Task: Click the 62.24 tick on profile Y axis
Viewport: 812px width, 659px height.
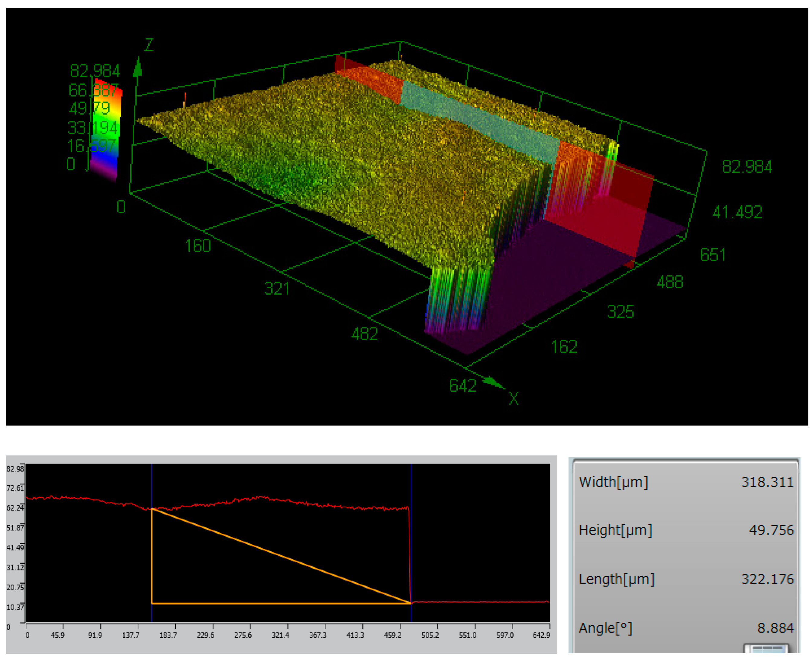Action: [15, 508]
